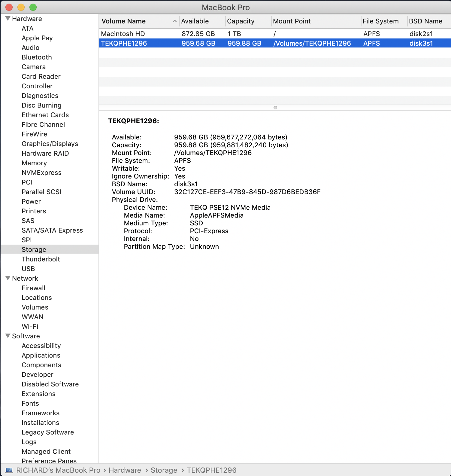Viewport: 451px width, 476px height.
Task: Click the split pane divider handle
Action: click(x=275, y=108)
